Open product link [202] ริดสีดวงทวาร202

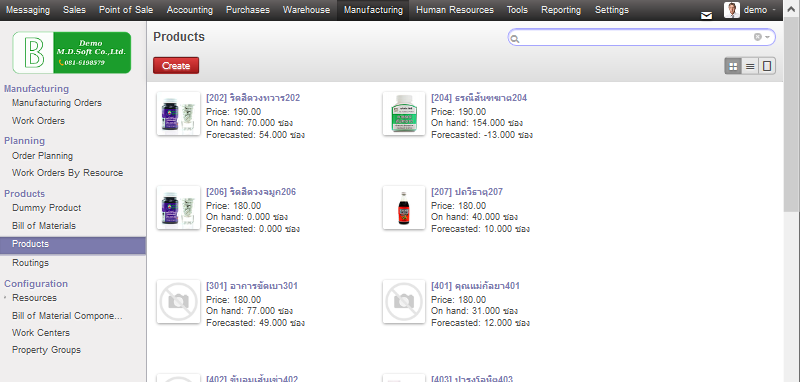click(x=253, y=98)
